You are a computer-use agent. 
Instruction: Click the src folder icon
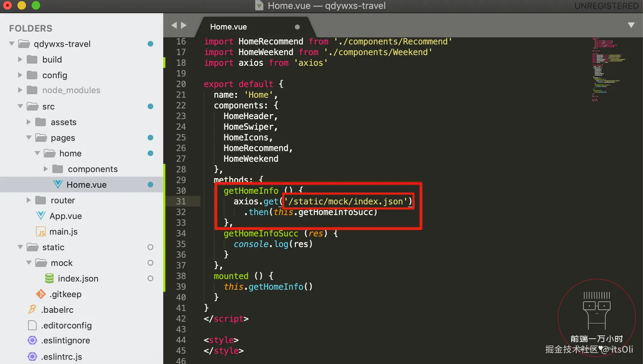[33, 106]
